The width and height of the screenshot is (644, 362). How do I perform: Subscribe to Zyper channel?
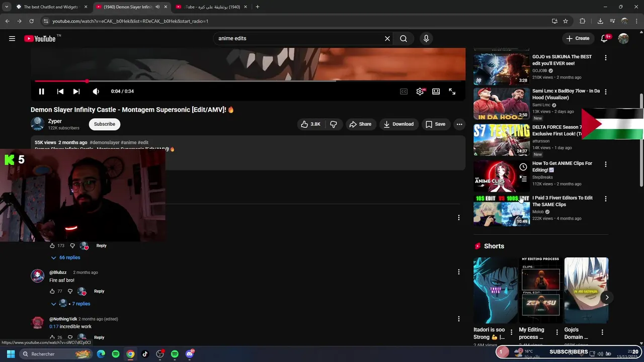[105, 124]
